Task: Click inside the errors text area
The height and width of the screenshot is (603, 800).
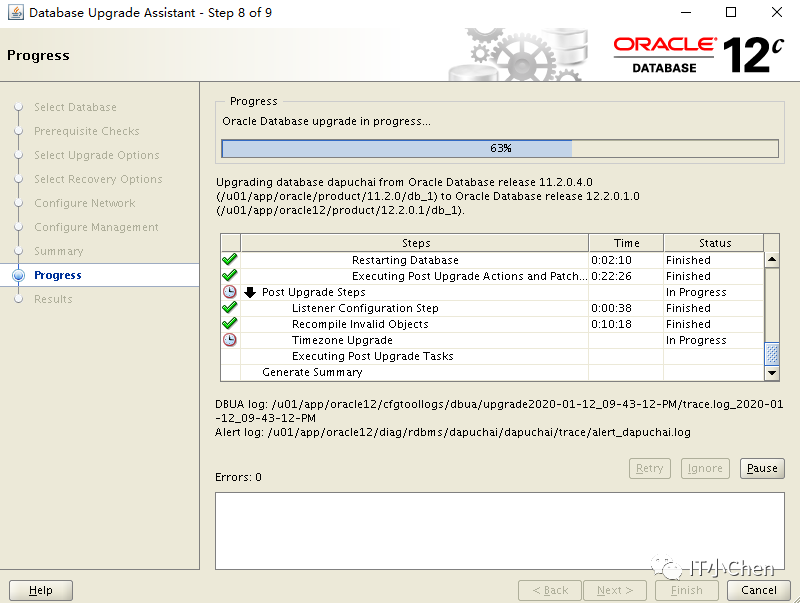Action: tap(499, 531)
